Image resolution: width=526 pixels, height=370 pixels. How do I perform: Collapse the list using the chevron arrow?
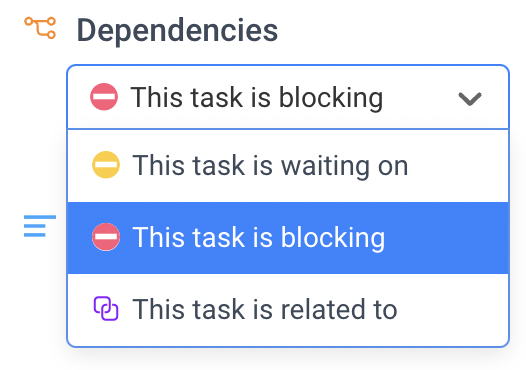470,99
